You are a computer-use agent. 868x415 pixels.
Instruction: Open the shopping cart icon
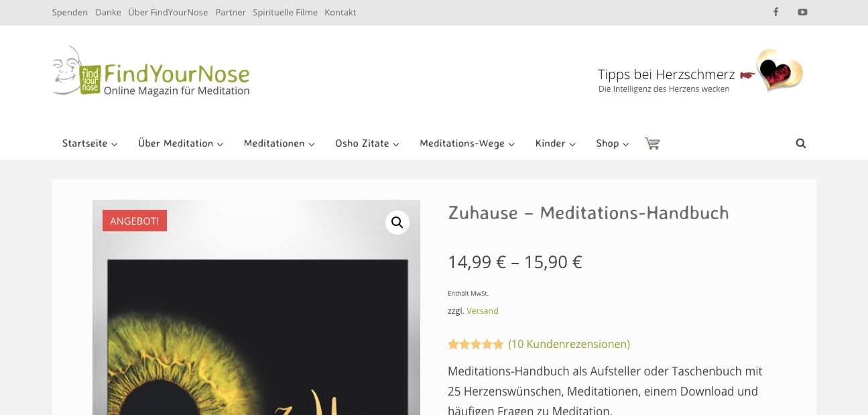point(652,143)
